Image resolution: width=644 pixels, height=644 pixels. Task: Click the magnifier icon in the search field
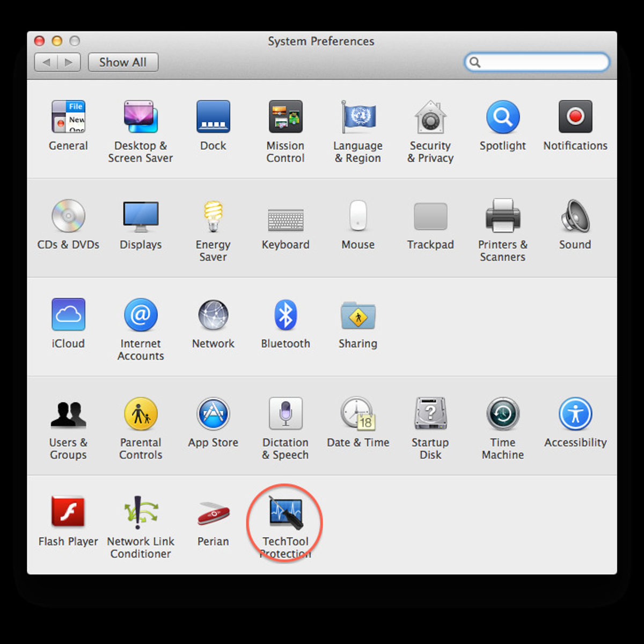(475, 62)
